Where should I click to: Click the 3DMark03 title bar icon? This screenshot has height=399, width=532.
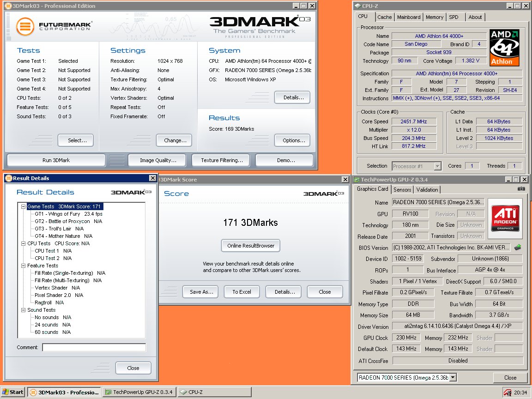click(8, 6)
